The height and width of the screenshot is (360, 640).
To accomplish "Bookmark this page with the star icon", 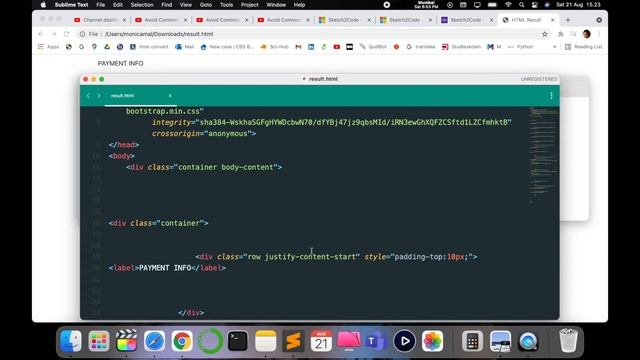I will click(x=544, y=34).
